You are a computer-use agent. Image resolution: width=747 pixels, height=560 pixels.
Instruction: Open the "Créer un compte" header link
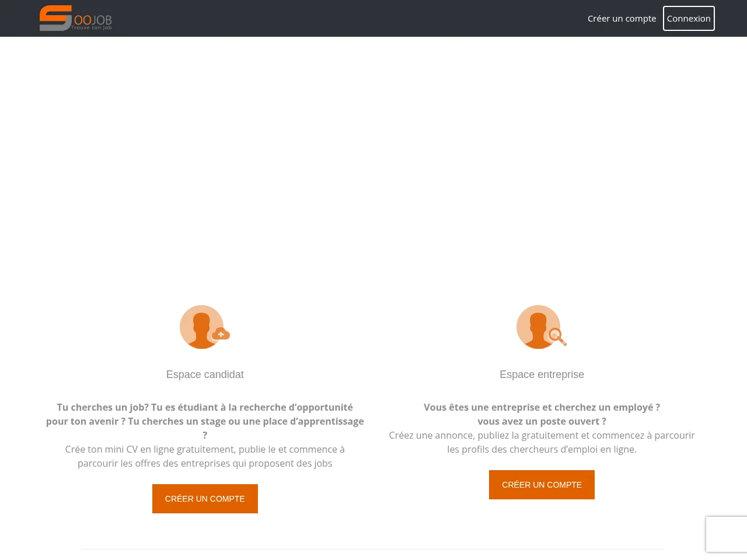tap(622, 19)
